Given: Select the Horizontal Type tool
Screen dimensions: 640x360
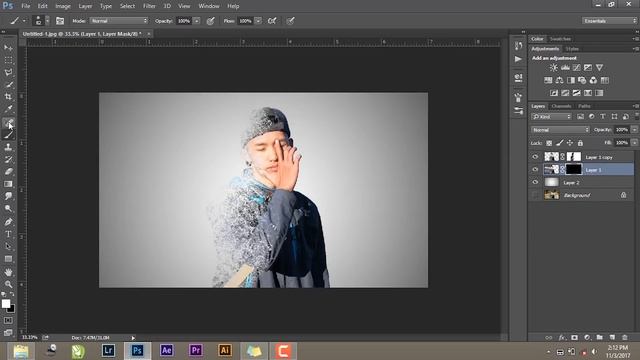Looking at the screenshot, I should (8, 234).
